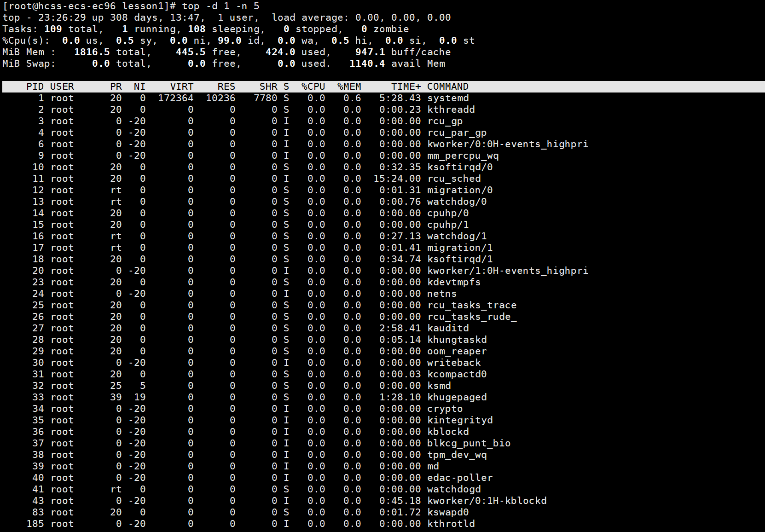Click the rcu_gp process name
Screen dimensions: 765x532
(x=445, y=121)
